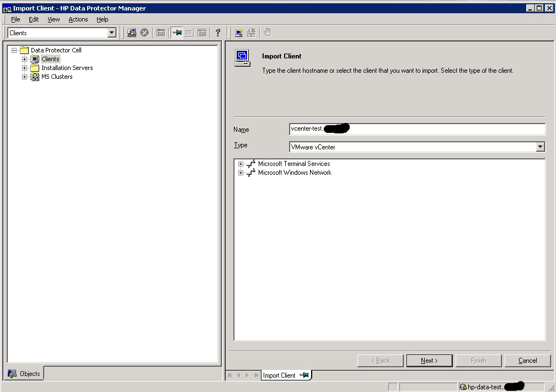Click the pin icon on Import Client tab

pyautogui.click(x=304, y=375)
